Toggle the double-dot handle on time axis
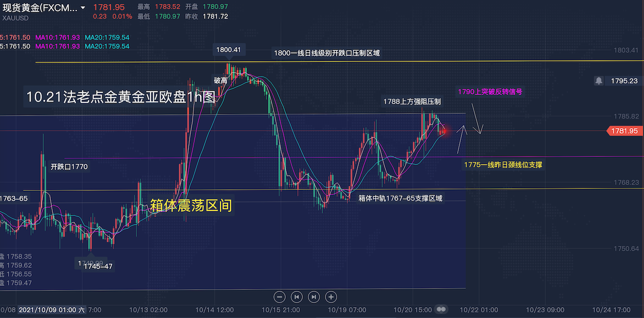The height and width of the screenshot is (318, 644). (x=441, y=309)
